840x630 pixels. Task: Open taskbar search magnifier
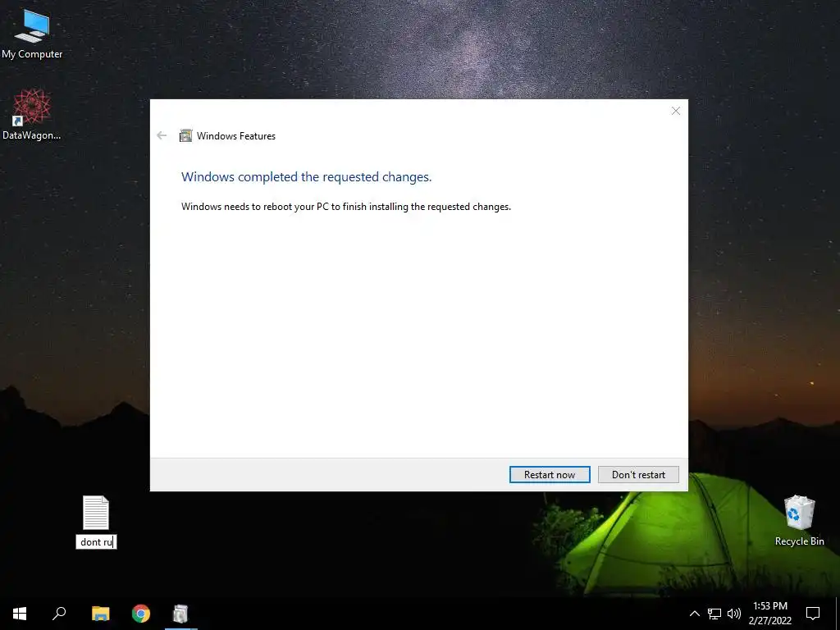tap(59, 614)
